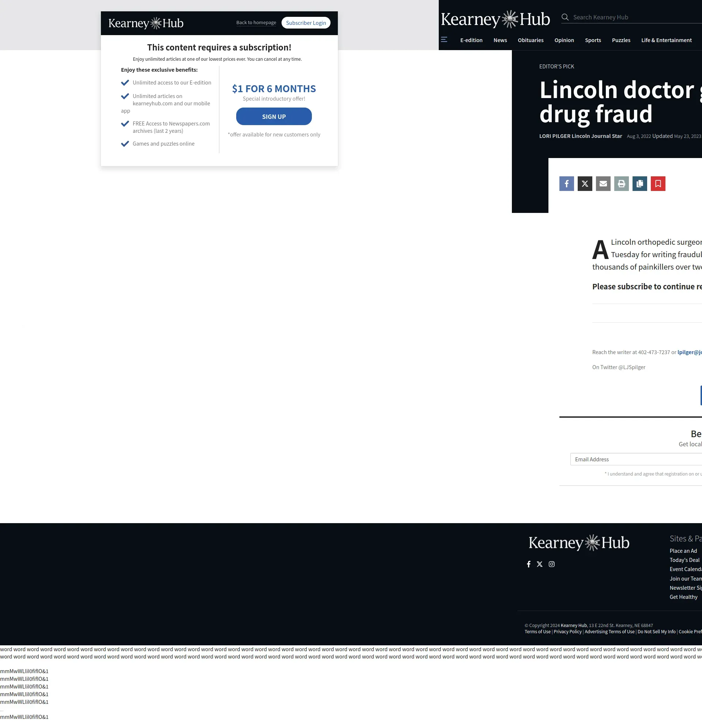This screenshot has width=702, height=728.
Task: Open the Place an Ad link
Action: [683, 551]
